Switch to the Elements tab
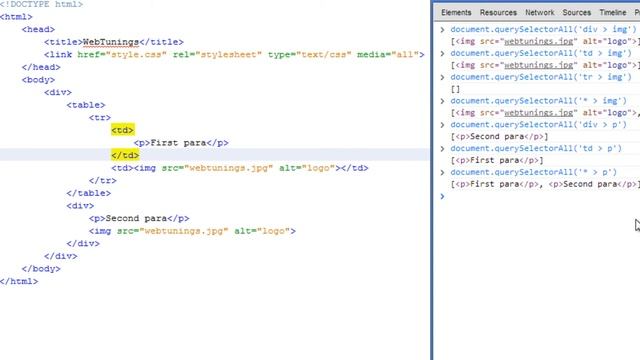This screenshot has height=360, width=640. point(456,13)
